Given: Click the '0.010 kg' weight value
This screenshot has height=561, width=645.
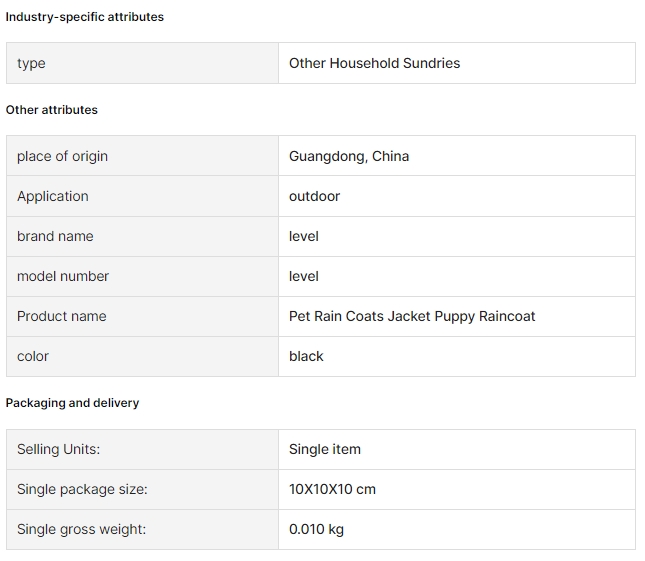Looking at the screenshot, I should [x=316, y=529].
